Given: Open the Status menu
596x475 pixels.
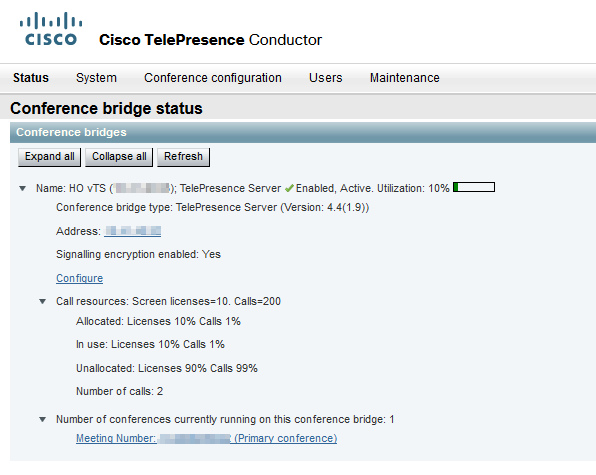Looking at the screenshot, I should click(31, 78).
